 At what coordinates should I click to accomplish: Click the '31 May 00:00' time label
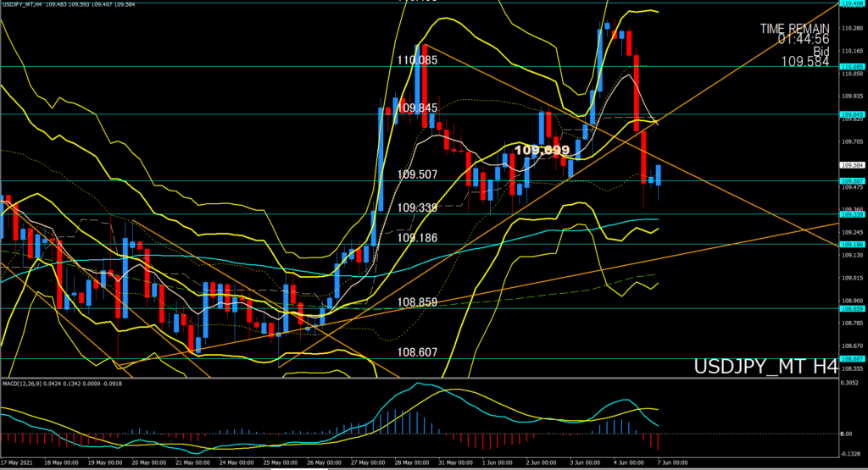(x=455, y=462)
